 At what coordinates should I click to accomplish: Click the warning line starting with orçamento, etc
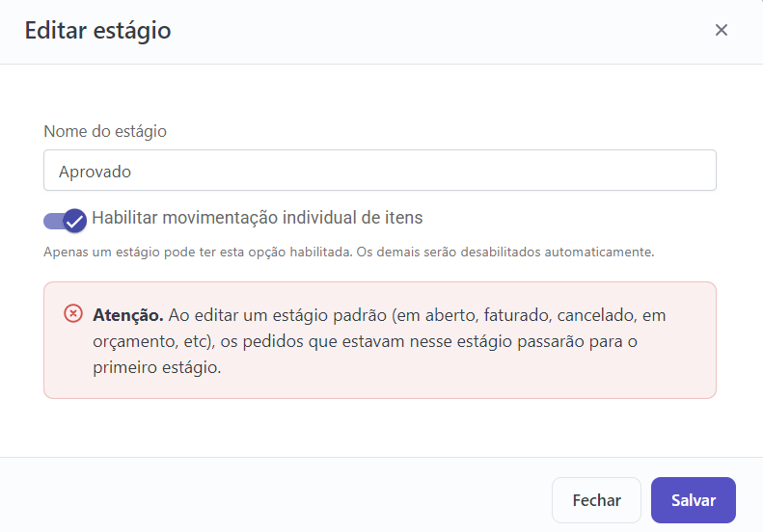[x=365, y=341]
